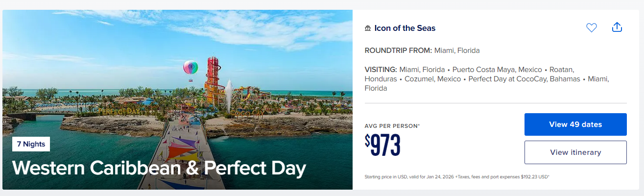The width and height of the screenshot is (644, 196).
Task: Open the View itinerary button
Action: coord(575,152)
